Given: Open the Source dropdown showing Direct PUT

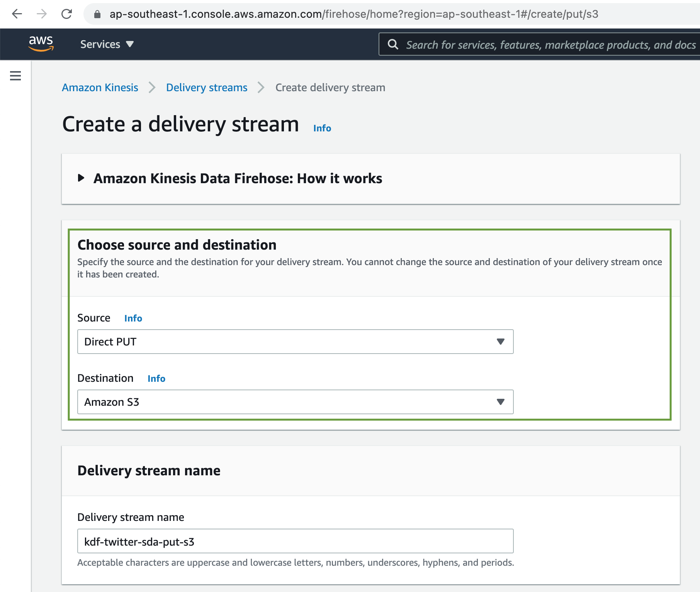Looking at the screenshot, I should point(296,342).
